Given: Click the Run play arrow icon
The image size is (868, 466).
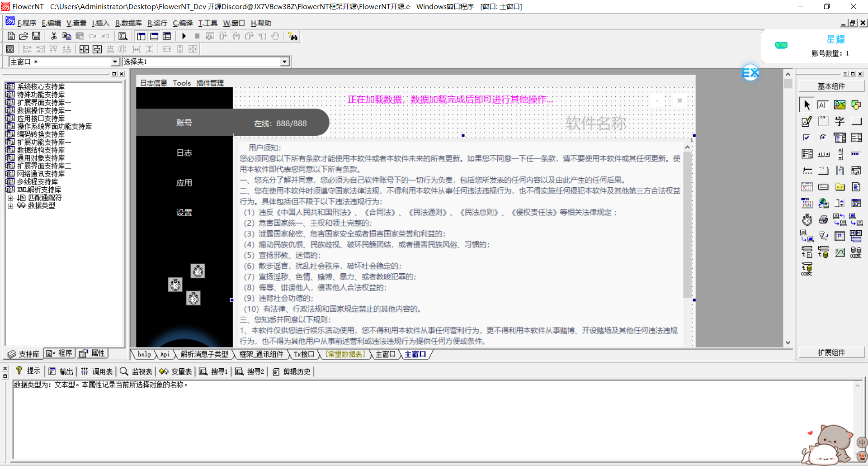Looking at the screenshot, I should (x=184, y=36).
